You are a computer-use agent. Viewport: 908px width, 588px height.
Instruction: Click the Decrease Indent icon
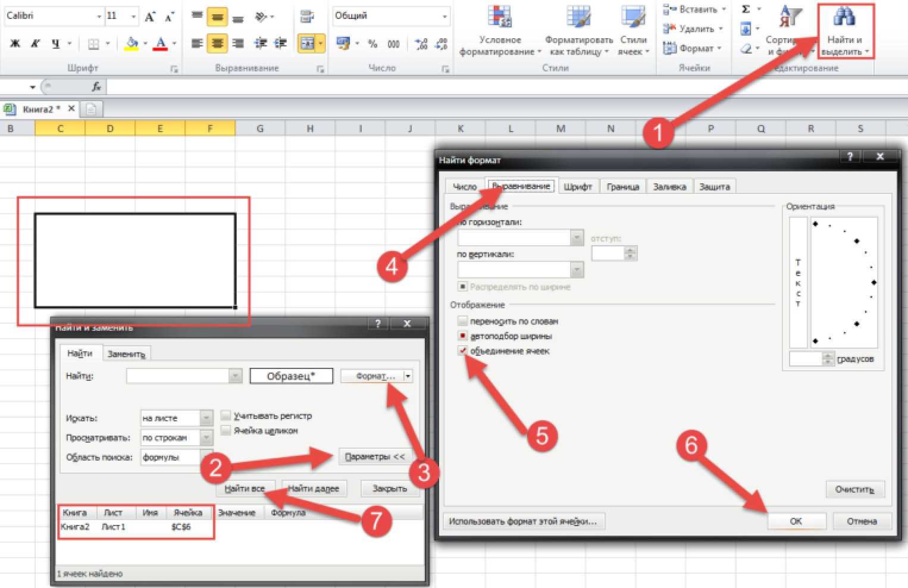[x=261, y=43]
